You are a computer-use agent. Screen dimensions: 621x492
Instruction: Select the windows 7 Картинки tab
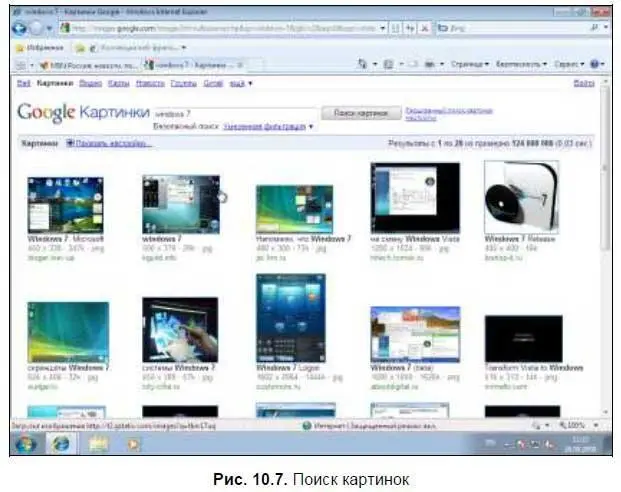coord(194,65)
